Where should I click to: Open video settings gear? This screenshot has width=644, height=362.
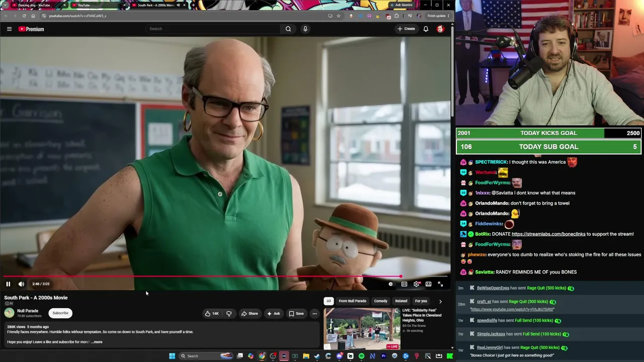coord(417,284)
